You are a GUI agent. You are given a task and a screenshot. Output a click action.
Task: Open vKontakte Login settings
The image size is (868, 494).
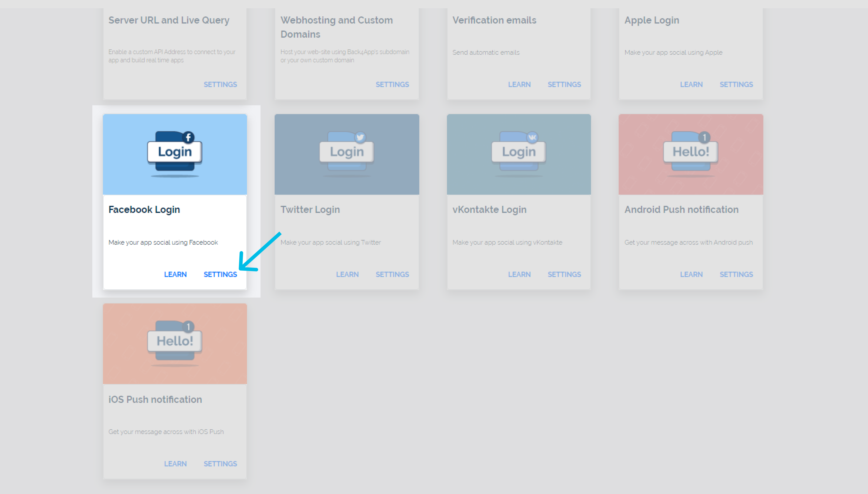564,274
